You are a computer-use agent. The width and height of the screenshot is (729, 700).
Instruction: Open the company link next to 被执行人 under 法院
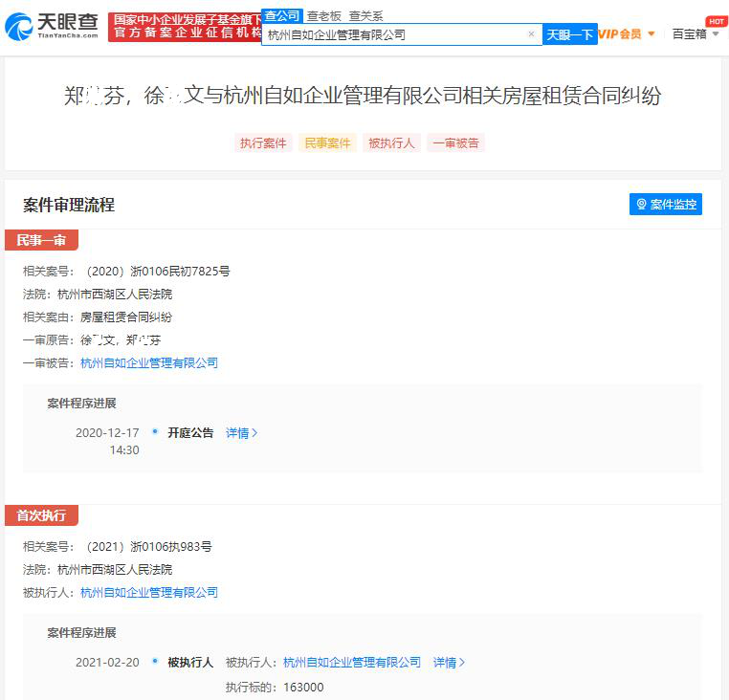149,593
